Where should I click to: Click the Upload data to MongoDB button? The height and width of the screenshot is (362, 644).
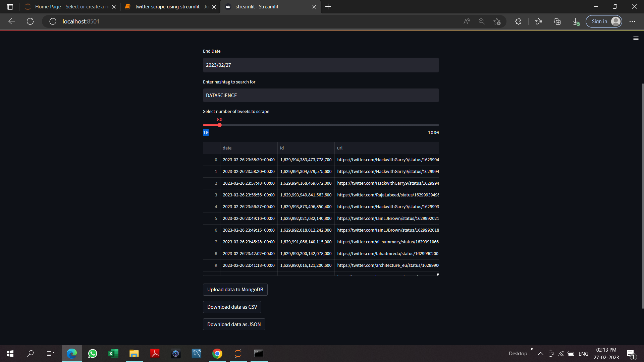tap(235, 289)
